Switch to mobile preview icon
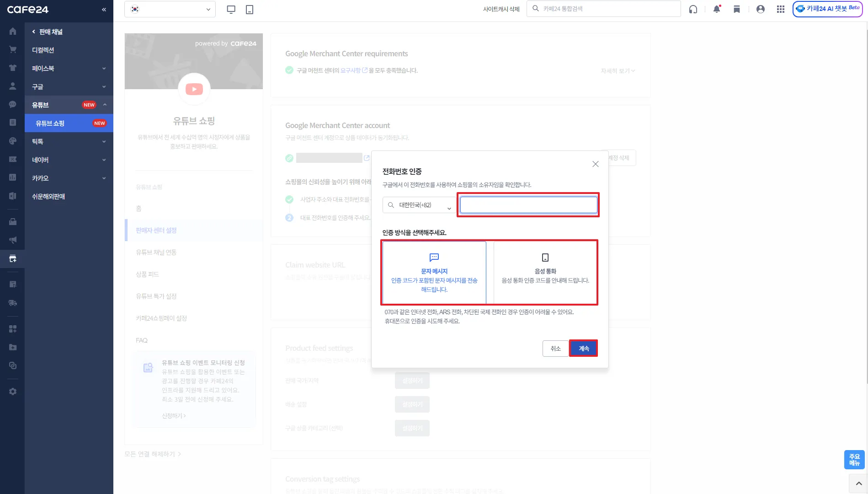 250,9
